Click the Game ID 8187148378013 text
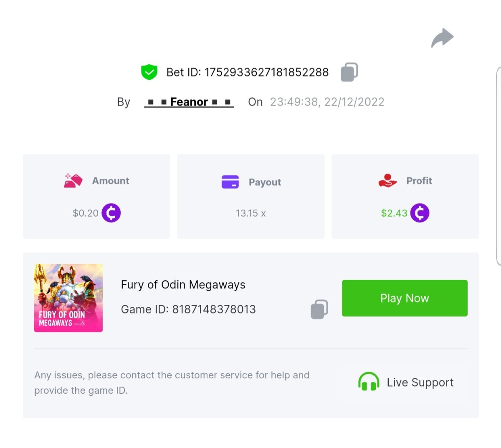Screen dimensions: 501x448 (x=188, y=309)
